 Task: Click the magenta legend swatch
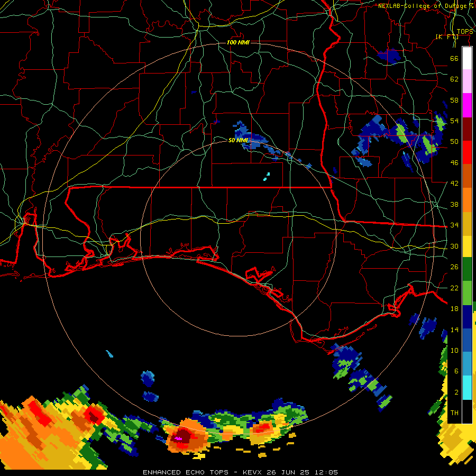tap(467, 105)
